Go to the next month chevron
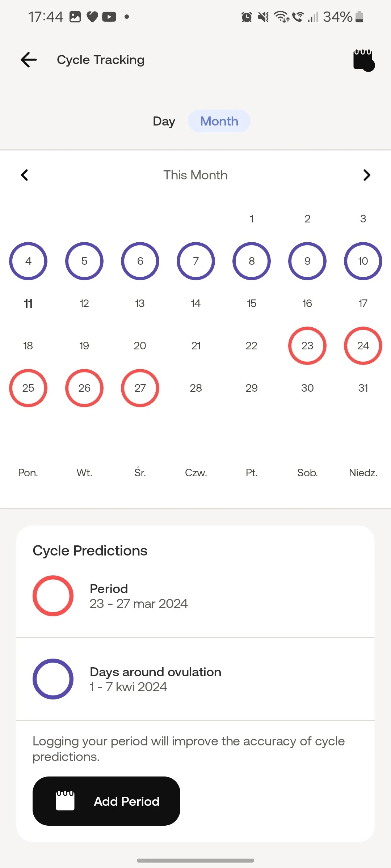This screenshot has height=868, width=391. [x=366, y=175]
